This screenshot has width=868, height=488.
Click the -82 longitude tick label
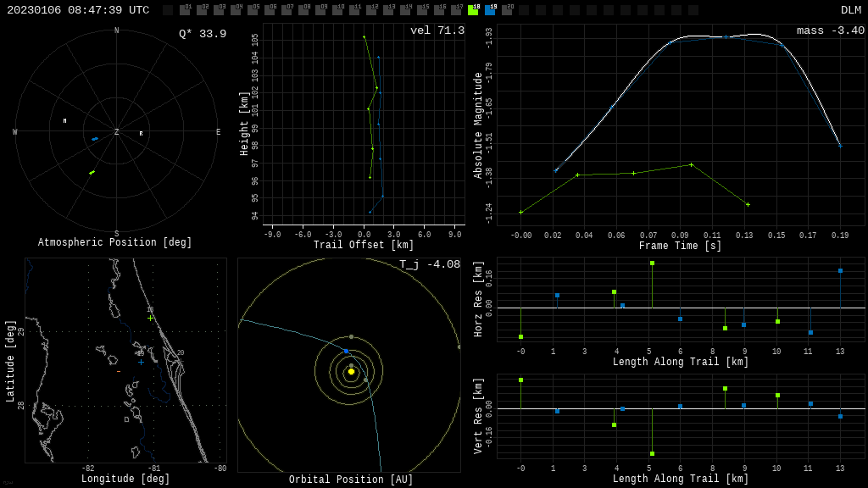coord(87,468)
